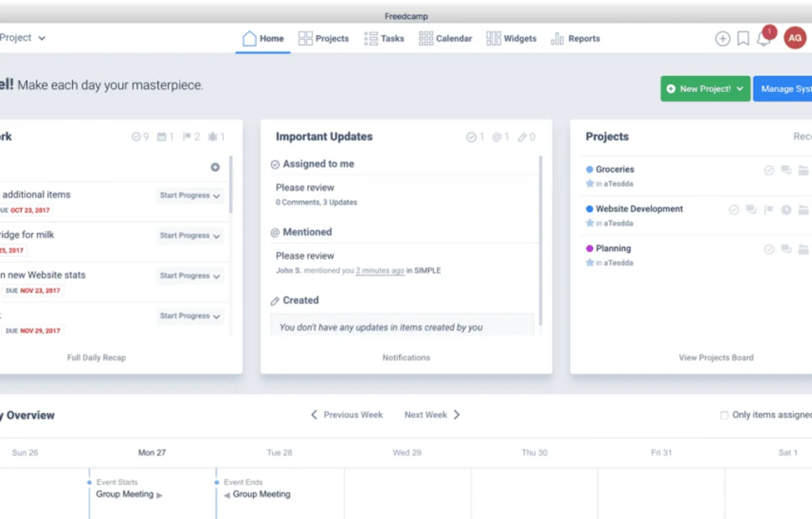Open the quick add plus icon

[722, 38]
